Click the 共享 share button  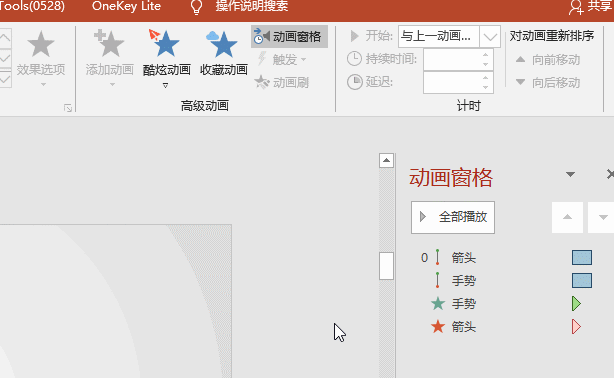tap(591, 7)
